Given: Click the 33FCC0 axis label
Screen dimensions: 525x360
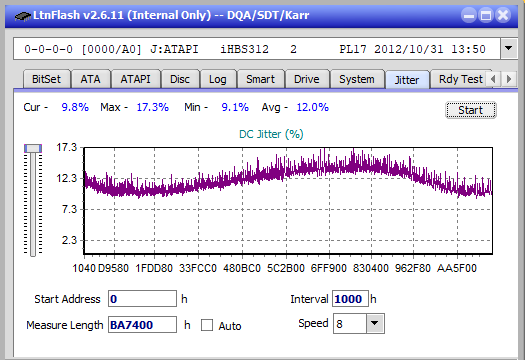Looking at the screenshot, I should 198,268.
